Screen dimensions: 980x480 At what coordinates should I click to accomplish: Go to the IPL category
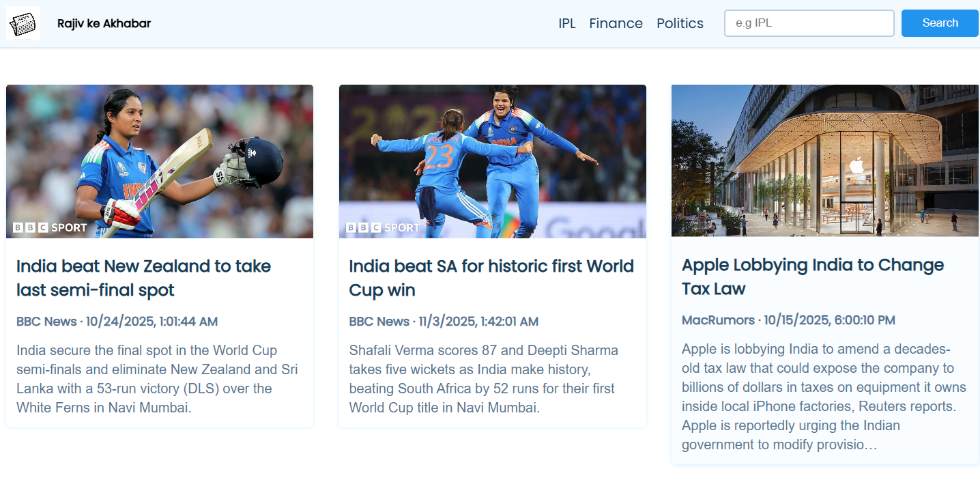coord(566,23)
